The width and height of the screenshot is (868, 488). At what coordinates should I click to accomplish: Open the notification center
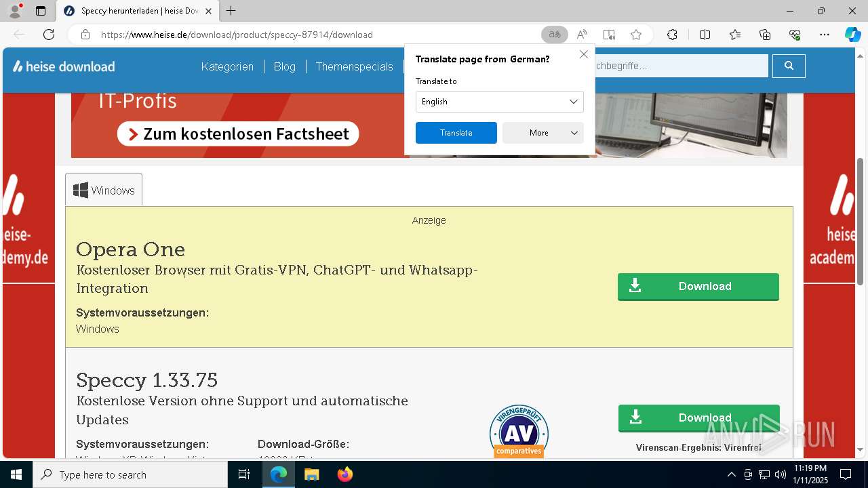[846, 474]
